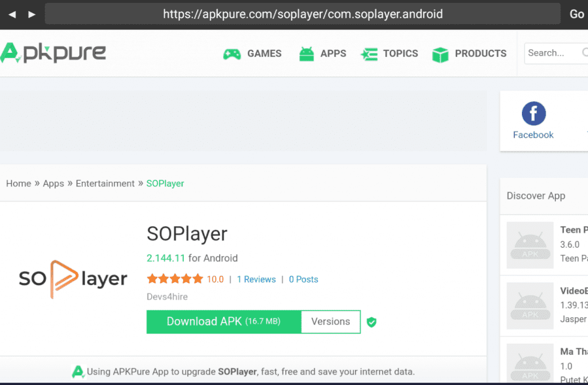Open the GAMES menu
588x385 pixels.
tap(264, 53)
